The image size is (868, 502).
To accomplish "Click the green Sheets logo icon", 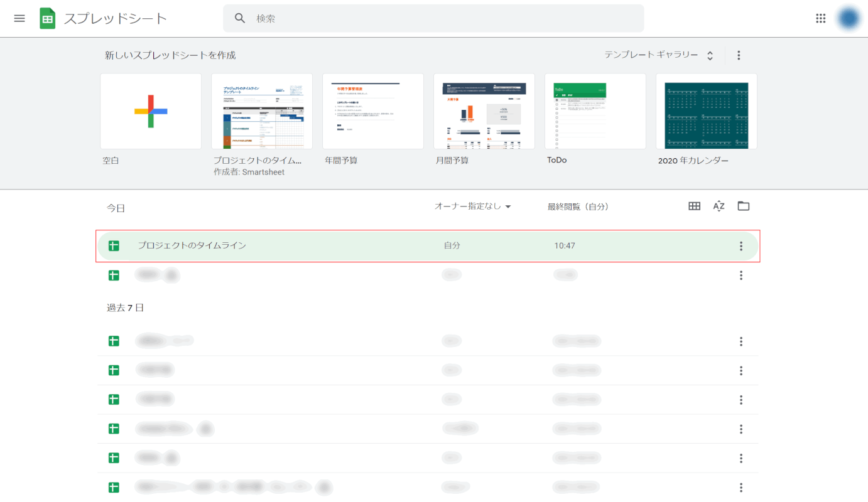I will (48, 18).
